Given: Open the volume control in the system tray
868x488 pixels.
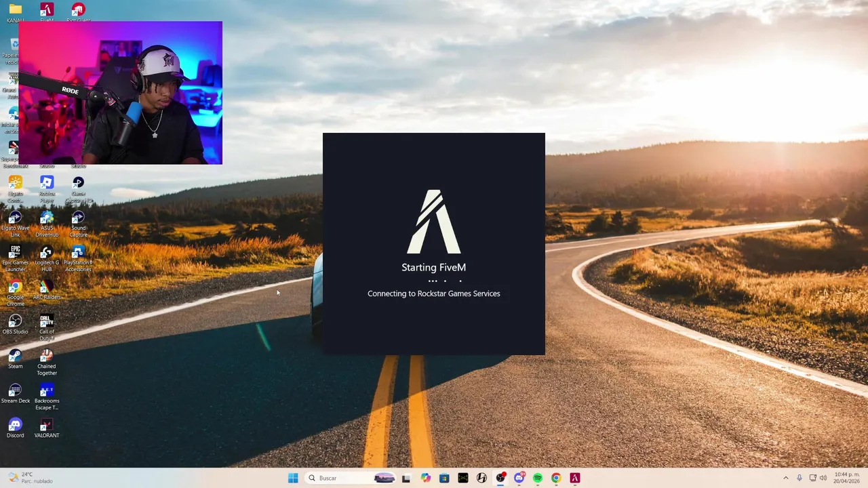Looking at the screenshot, I should click(x=823, y=478).
